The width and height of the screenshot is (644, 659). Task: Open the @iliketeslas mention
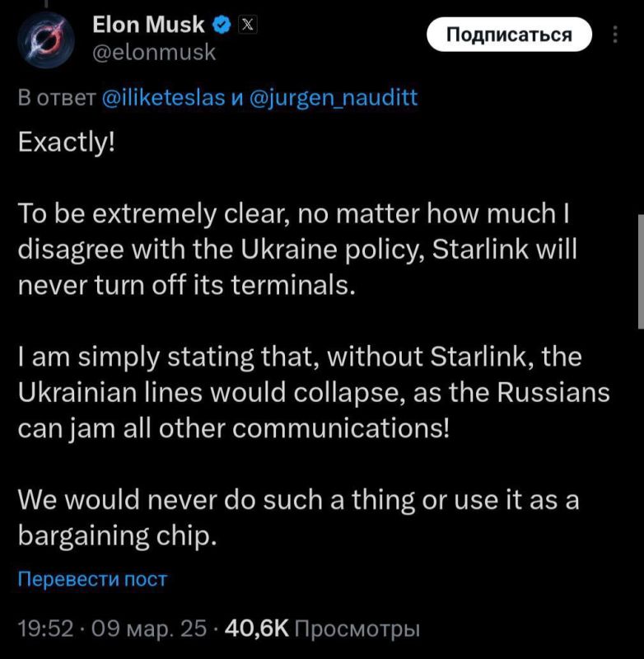coord(162,98)
